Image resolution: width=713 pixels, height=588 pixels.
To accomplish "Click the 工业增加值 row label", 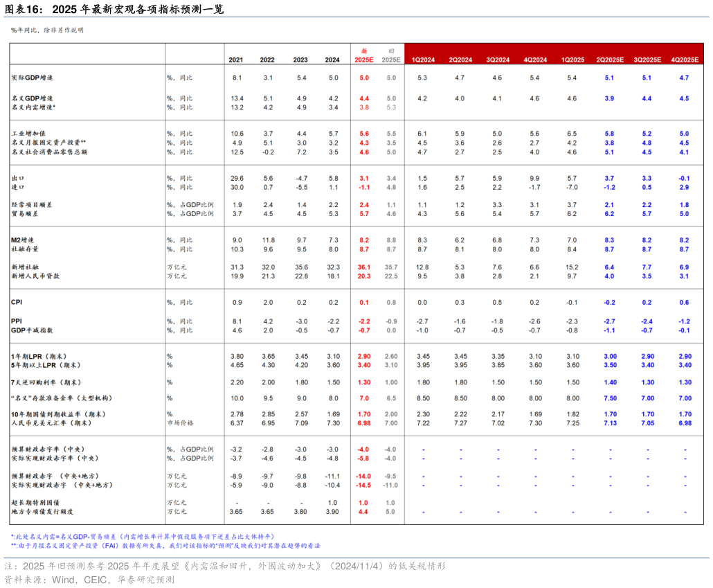I will click(28, 134).
